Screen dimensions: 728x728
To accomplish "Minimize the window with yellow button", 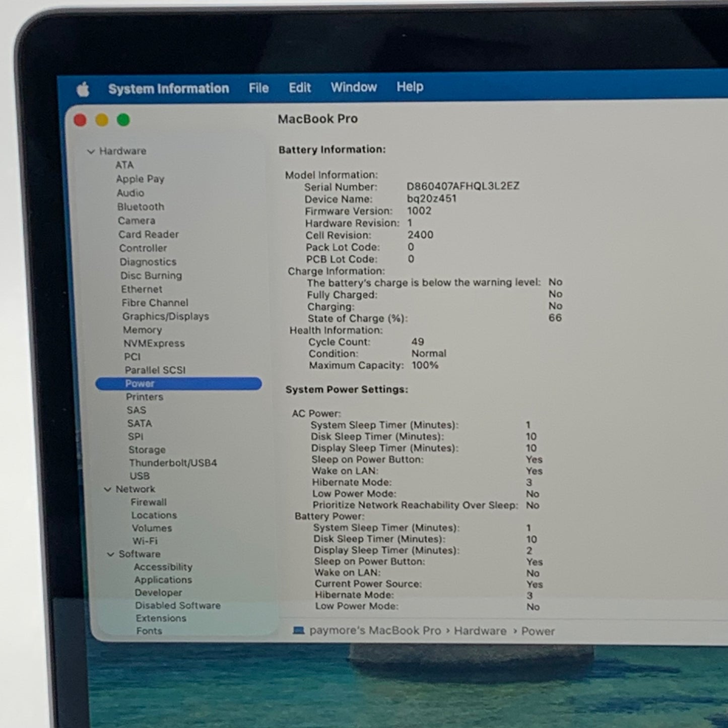I will pos(102,120).
